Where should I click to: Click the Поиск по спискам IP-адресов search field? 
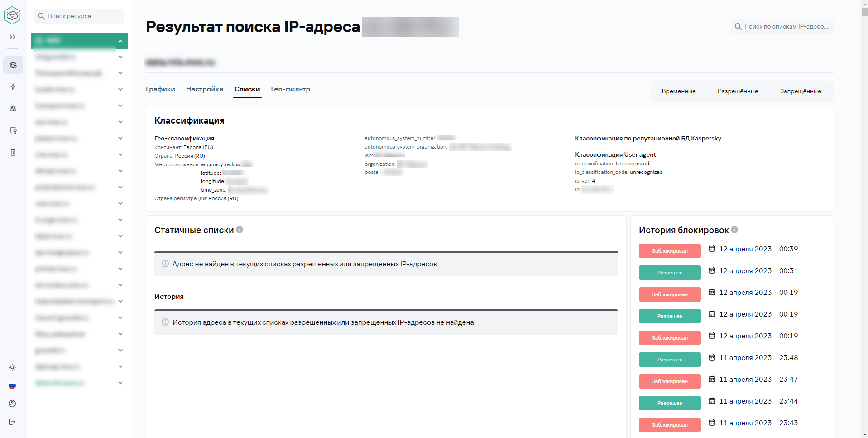[x=782, y=26]
